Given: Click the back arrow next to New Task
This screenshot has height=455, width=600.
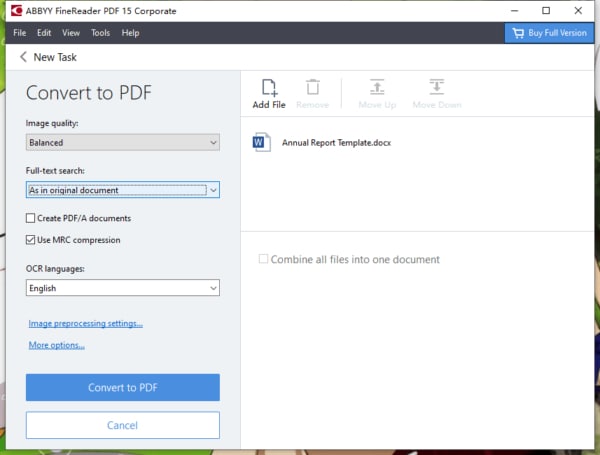Looking at the screenshot, I should click(23, 57).
